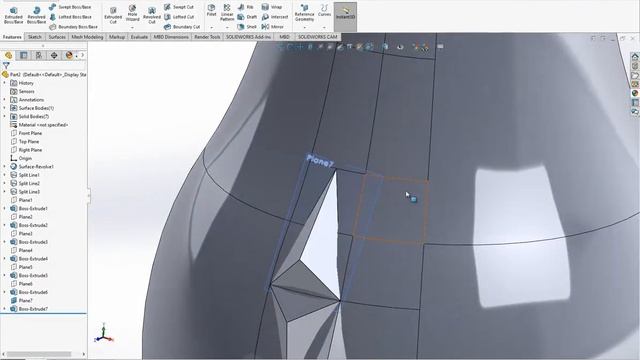Switch to SOLIDWORKS CAM tab
640x360 pixels.
(x=318, y=37)
